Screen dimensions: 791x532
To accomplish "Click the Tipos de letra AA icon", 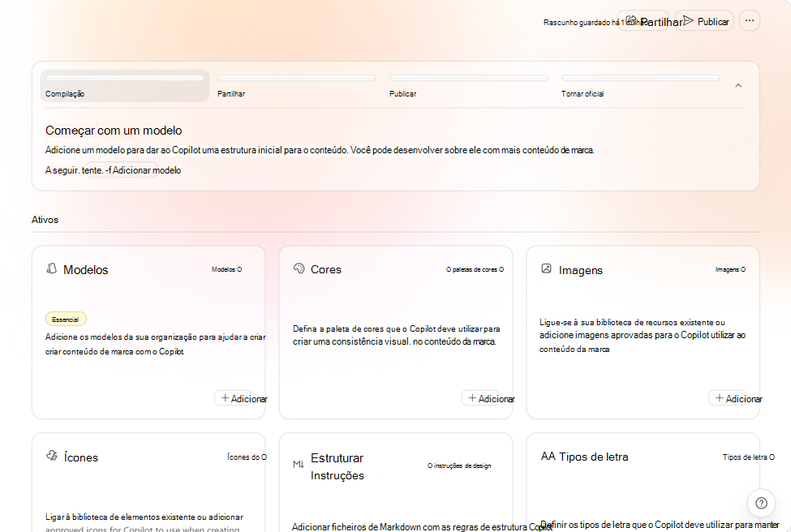I will 548,457.
